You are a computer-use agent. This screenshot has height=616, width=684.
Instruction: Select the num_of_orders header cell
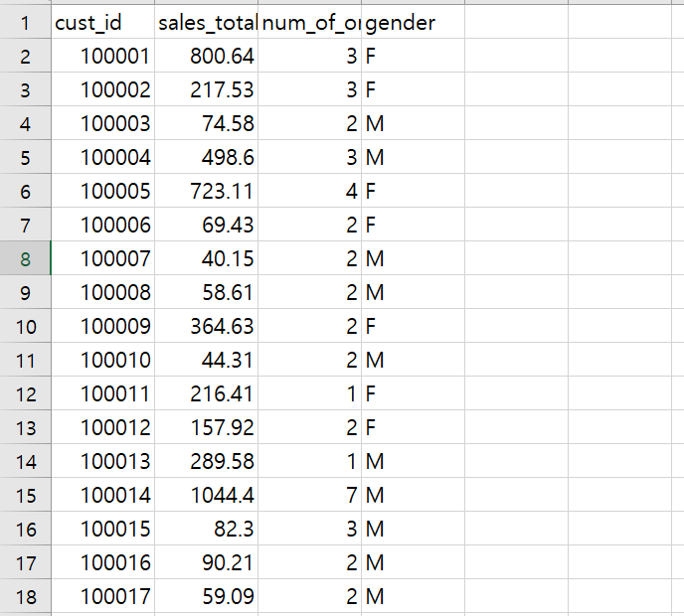(x=310, y=22)
